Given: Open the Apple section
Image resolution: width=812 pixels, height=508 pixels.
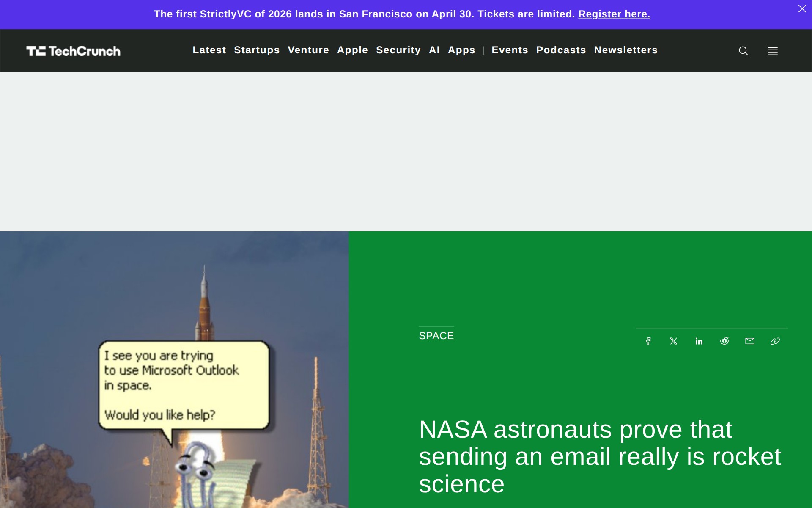Looking at the screenshot, I should coord(352,50).
